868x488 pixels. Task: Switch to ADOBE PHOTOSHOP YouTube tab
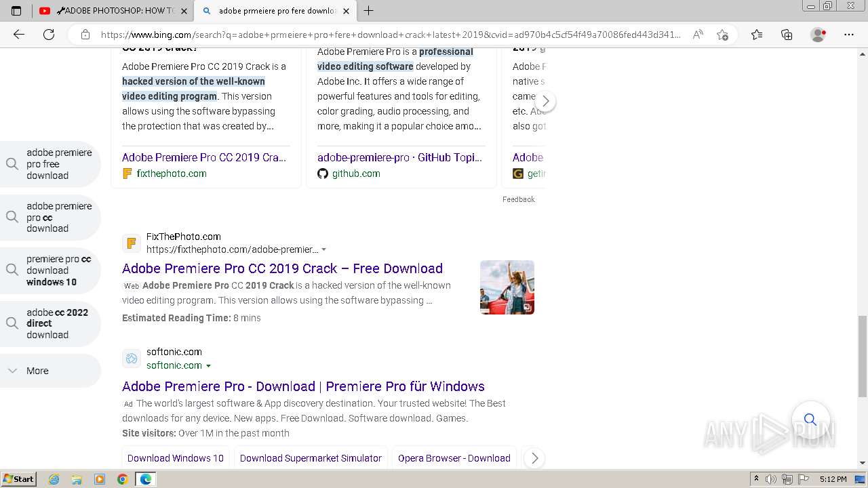click(x=112, y=11)
